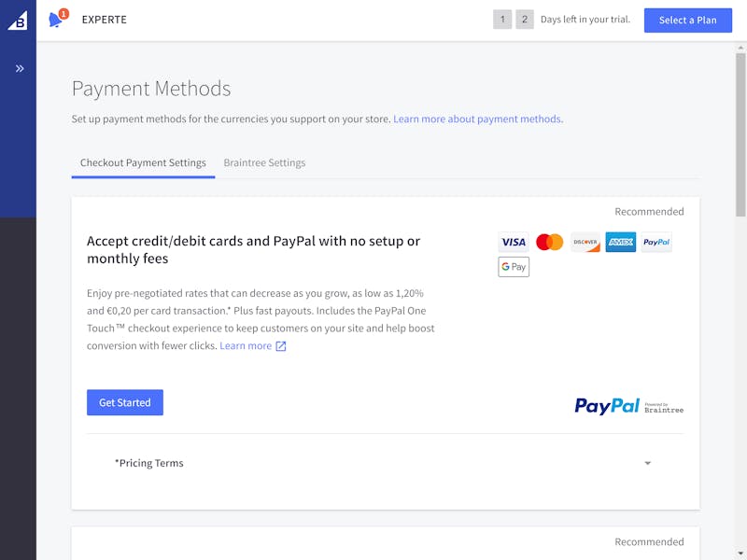The image size is (747, 560).
Task: Open the Learn more link about PayPal rates
Action: [x=246, y=346]
